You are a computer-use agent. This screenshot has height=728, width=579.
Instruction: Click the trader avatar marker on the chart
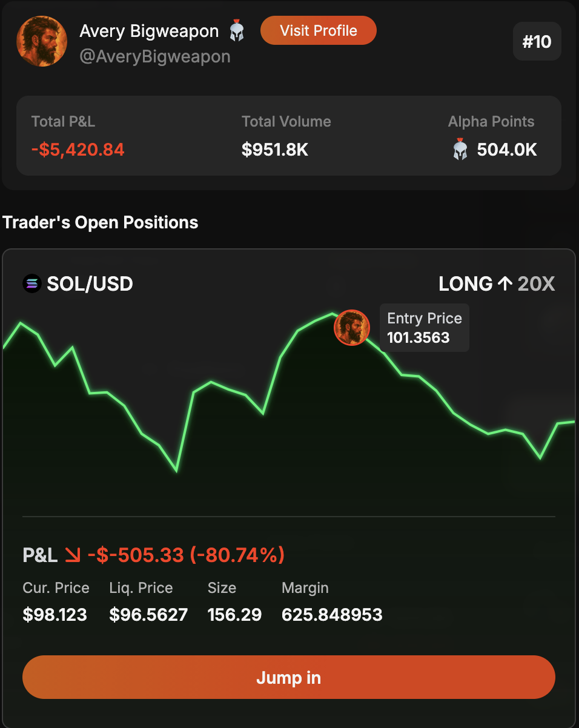tap(352, 328)
